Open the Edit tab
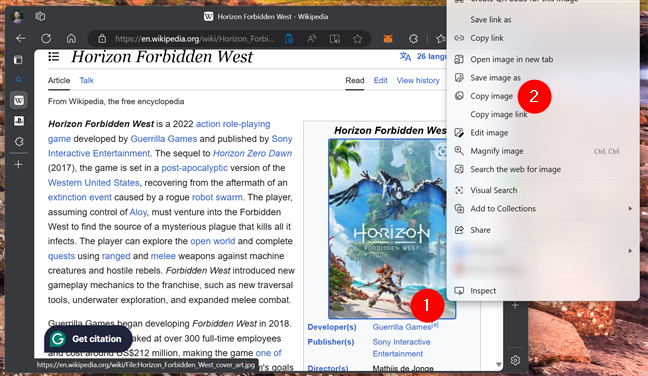This screenshot has width=648, height=376. (380, 80)
